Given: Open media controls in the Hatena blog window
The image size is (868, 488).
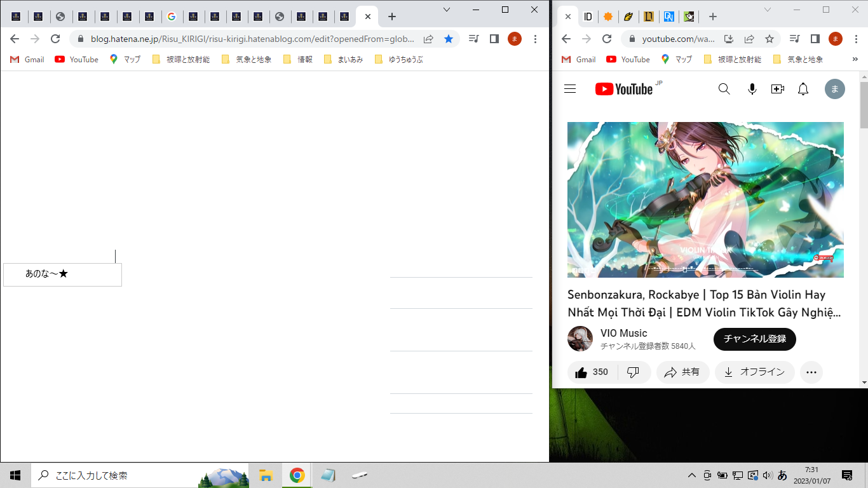Looking at the screenshot, I should coord(473,39).
